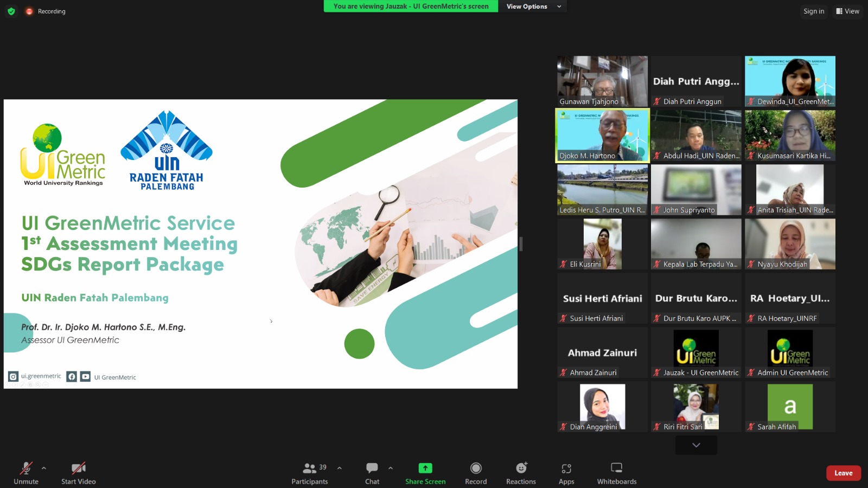Open the Reactions menu
The width and height of the screenshot is (868, 488).
pos(521,473)
